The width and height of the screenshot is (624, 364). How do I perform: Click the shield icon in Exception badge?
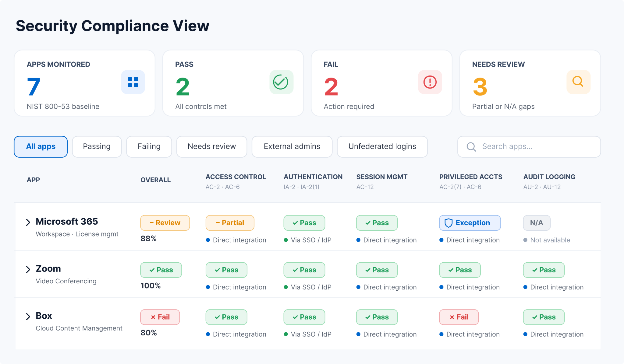pyautogui.click(x=448, y=223)
